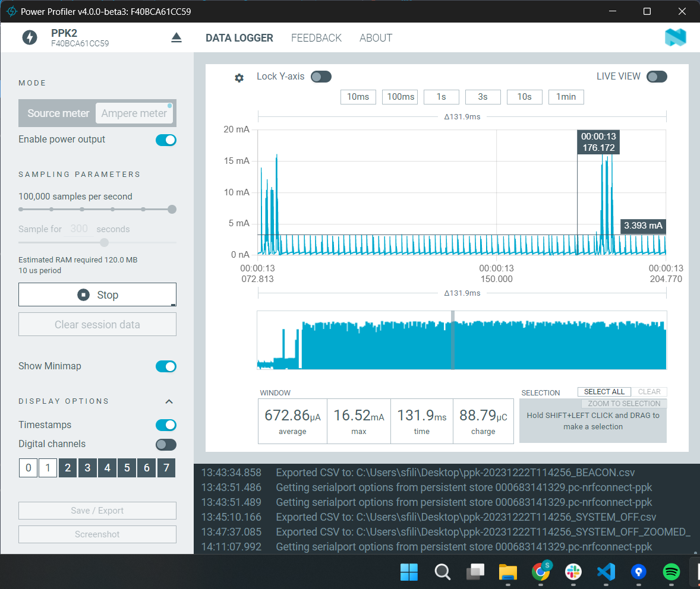Toggle digital channel 4

pyautogui.click(x=107, y=468)
